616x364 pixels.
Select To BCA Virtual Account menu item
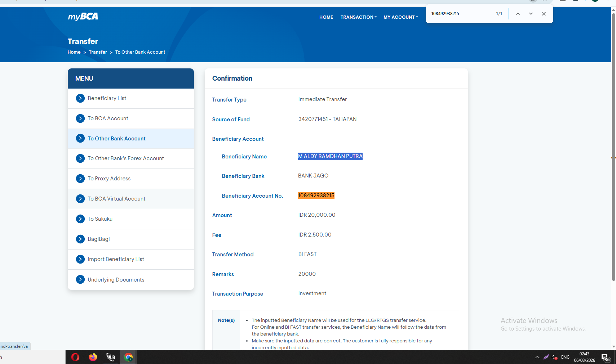pos(131,199)
